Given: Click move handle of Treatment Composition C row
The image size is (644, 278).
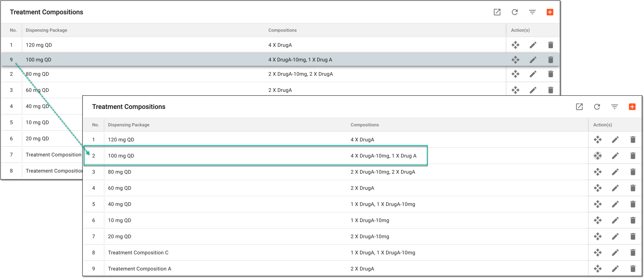Looking at the screenshot, I should coord(598,253).
